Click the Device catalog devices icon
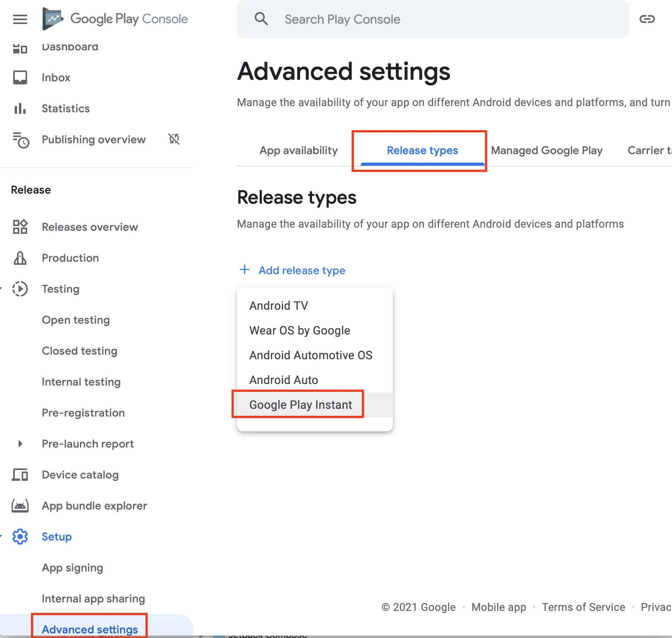Image resolution: width=672 pixels, height=638 pixels. (20, 475)
